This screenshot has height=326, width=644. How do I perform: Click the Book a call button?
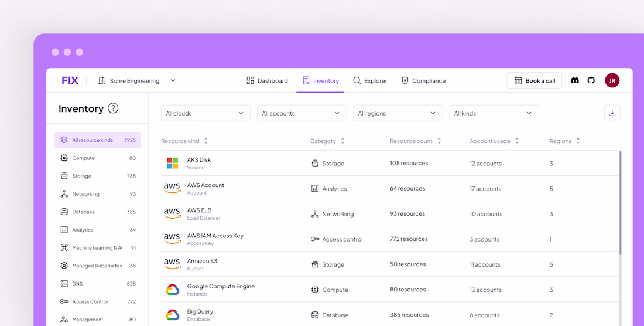tap(535, 80)
